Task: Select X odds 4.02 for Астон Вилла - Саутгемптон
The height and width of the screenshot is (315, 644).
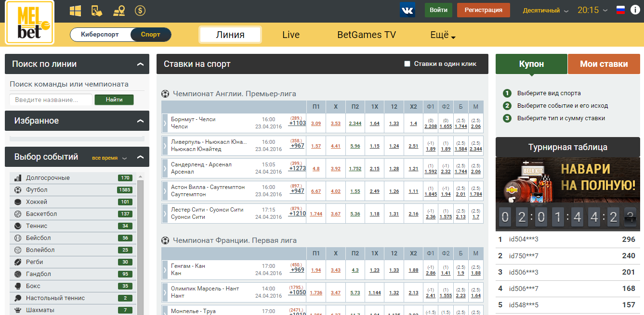Action: 336,191
